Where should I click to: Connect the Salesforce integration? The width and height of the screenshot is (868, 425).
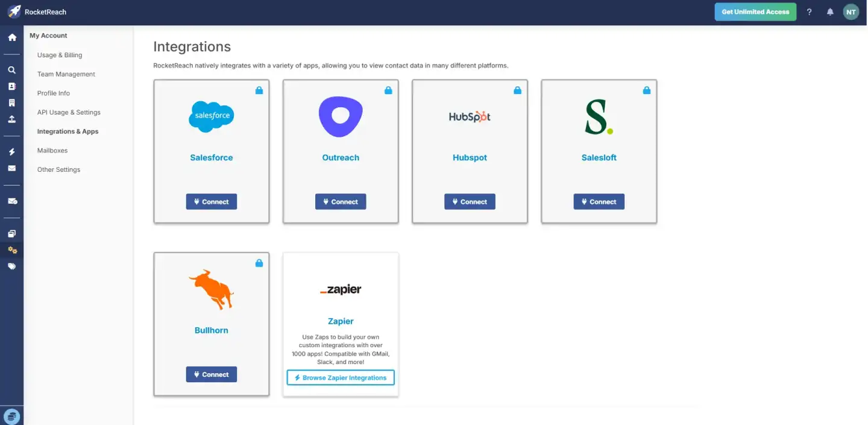212,202
